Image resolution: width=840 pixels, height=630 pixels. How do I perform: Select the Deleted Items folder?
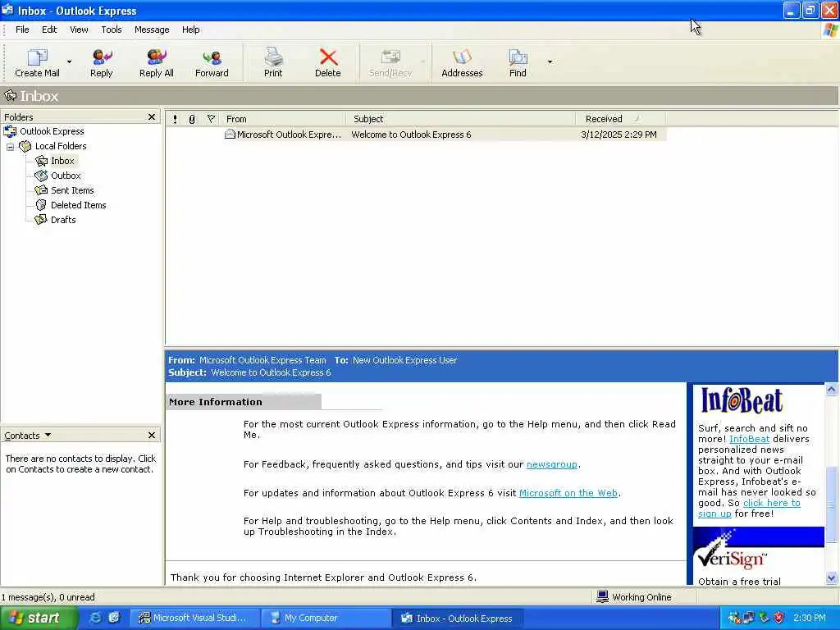[78, 204]
